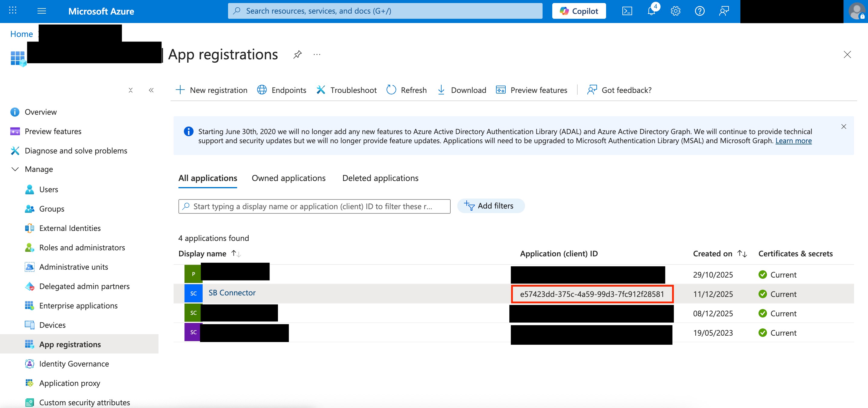Open the portal hamburger menu
This screenshot has width=868, height=408.
pos(42,11)
